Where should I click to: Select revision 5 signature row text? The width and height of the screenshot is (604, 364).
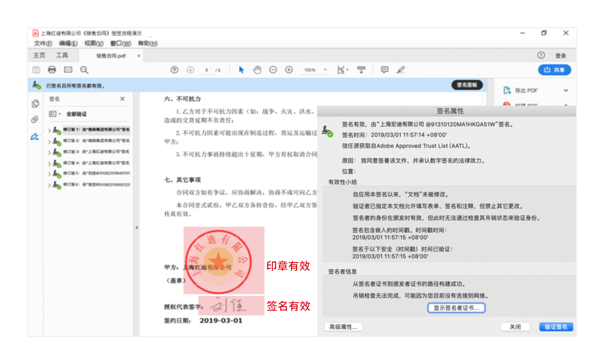(96, 173)
